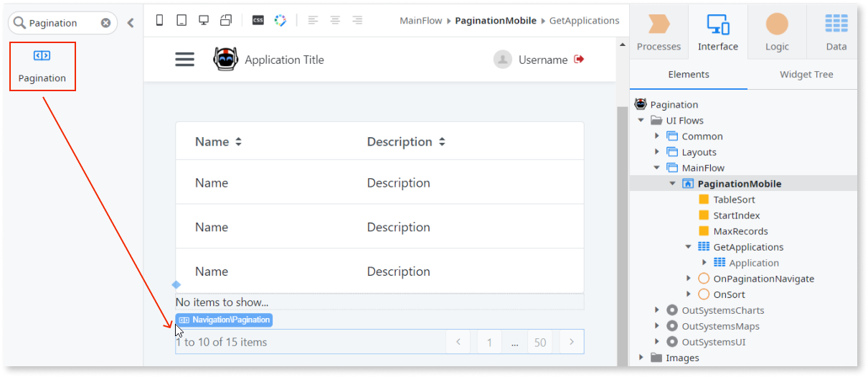Click the Pagination widget in toolbox

click(x=42, y=66)
